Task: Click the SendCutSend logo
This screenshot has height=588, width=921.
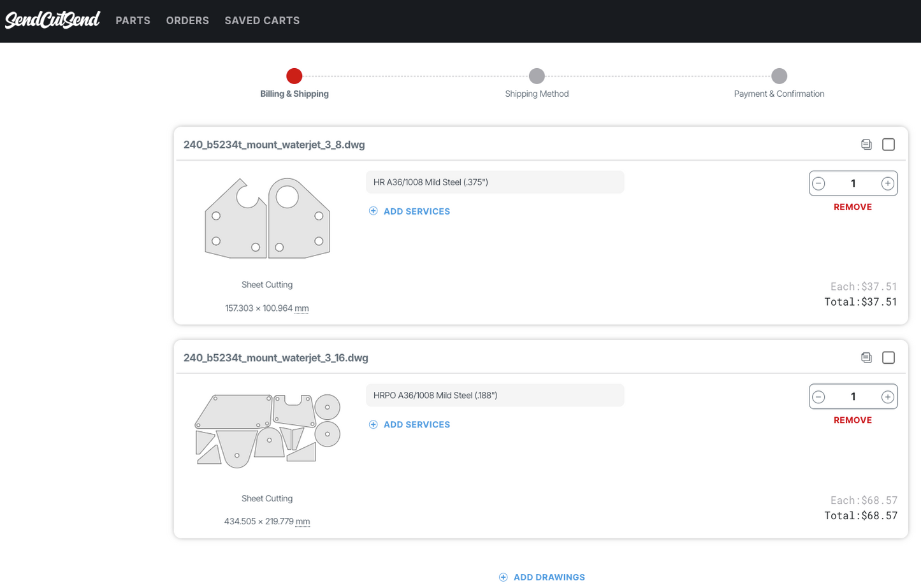Action: pos(52,20)
